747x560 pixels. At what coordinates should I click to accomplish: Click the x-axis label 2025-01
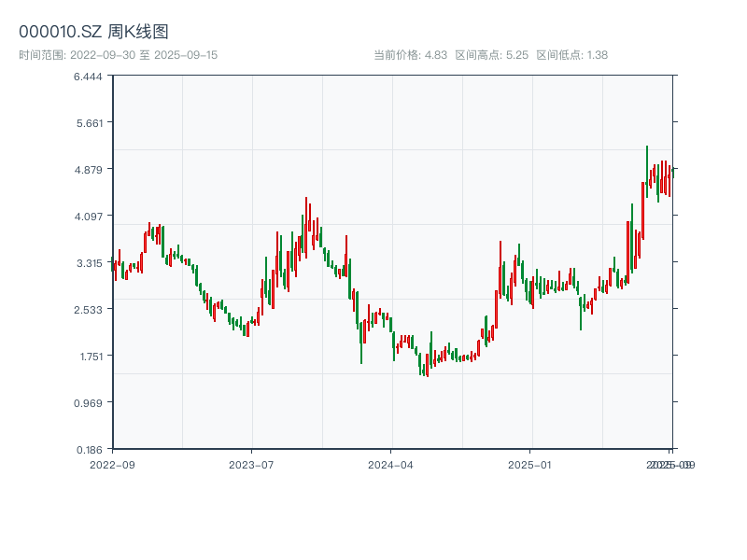[x=529, y=465]
